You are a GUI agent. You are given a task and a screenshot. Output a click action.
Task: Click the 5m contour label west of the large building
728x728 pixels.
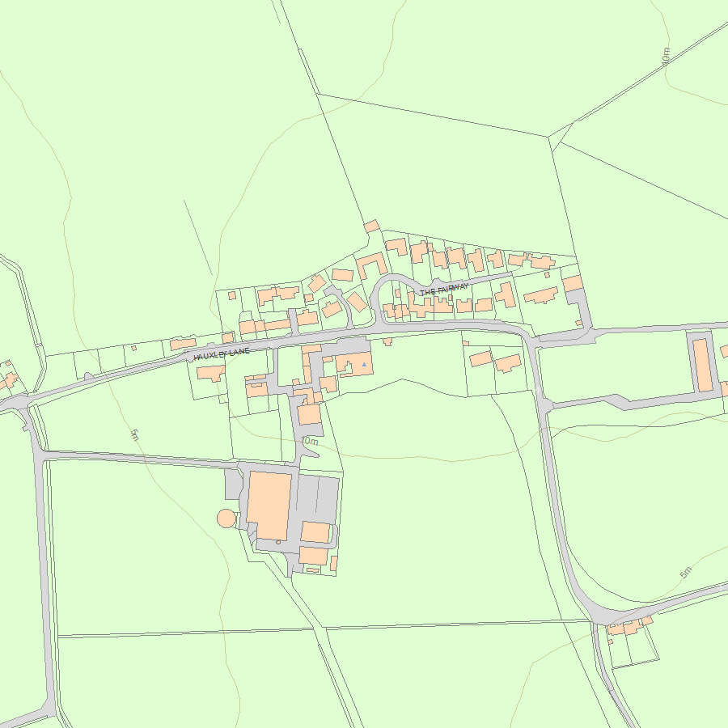click(x=134, y=435)
